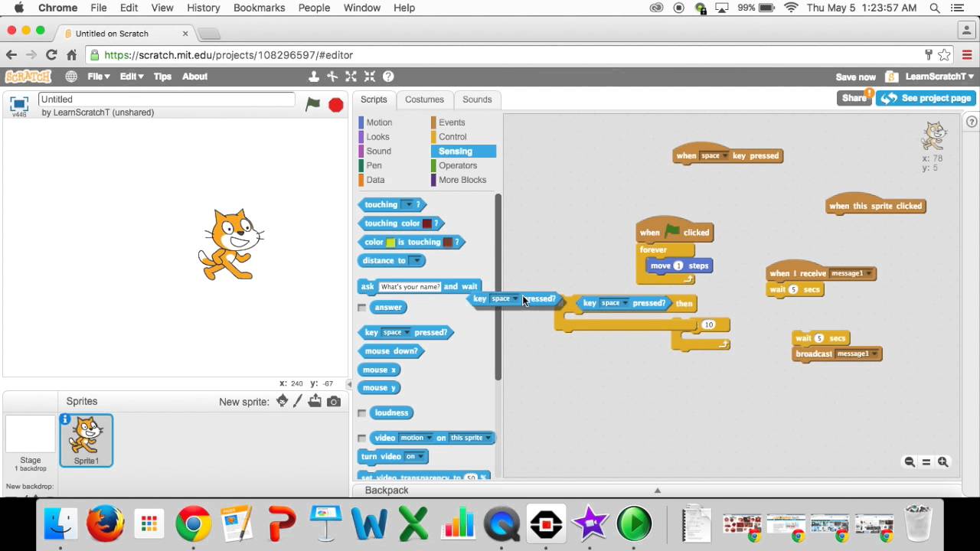Open the turn video on dropdown
The width and height of the screenshot is (980, 551).
click(x=413, y=457)
